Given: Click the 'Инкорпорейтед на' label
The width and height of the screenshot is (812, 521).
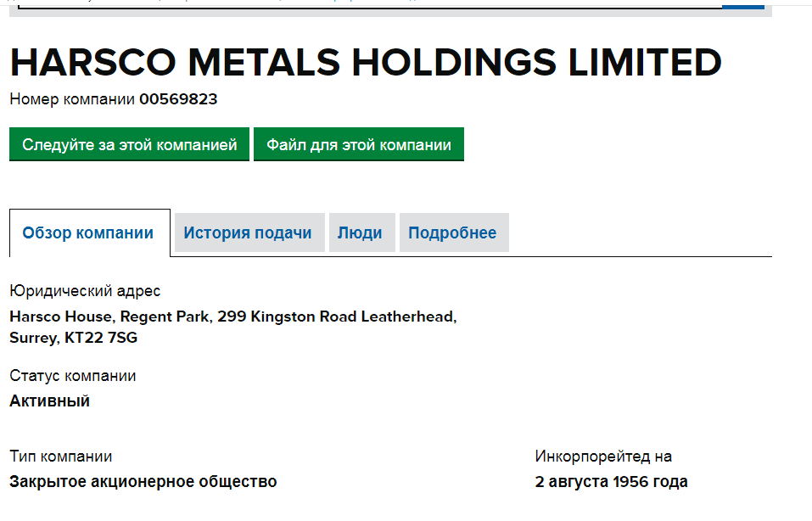Looking at the screenshot, I should coord(603,457).
